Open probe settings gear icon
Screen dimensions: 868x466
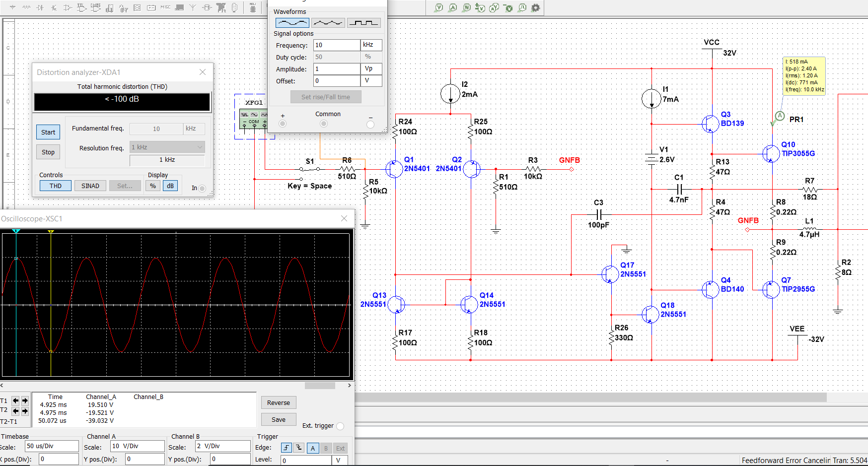coord(536,7)
